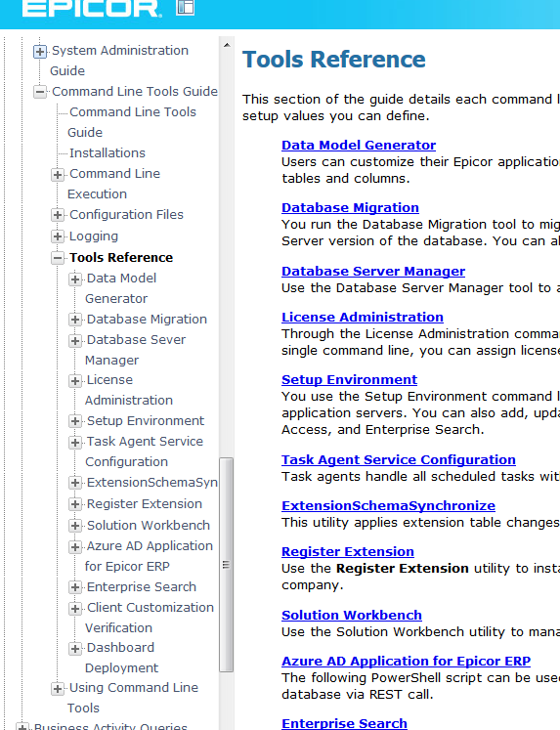Follow the Task Agent Service Configuration link
The height and width of the screenshot is (730, 560).
[399, 460]
